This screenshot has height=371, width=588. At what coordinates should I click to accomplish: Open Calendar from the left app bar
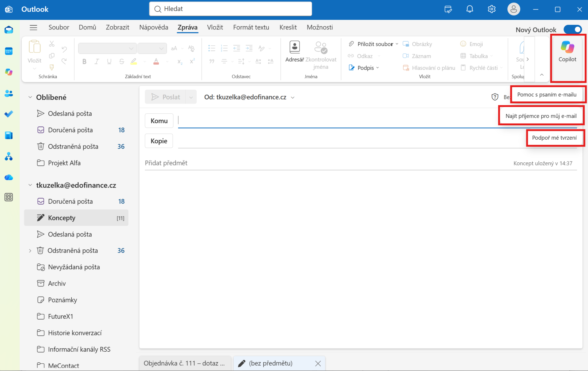pos(9,51)
